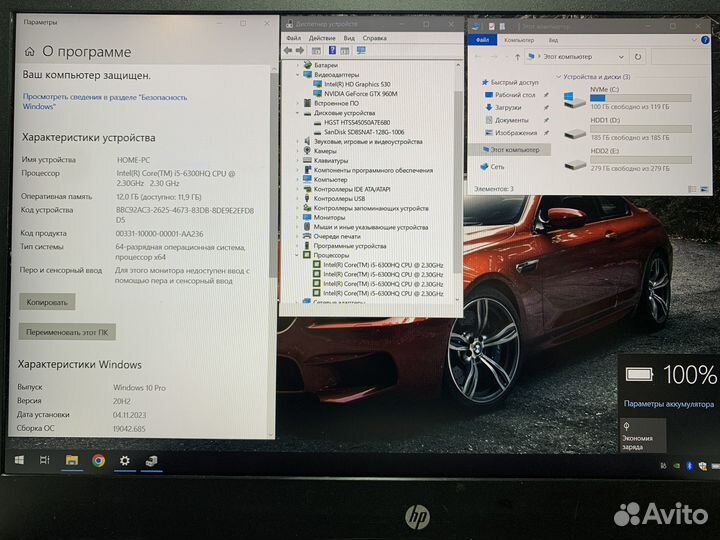Select the HDD1 (D:) drive icon
The image size is (720, 540).
click(x=574, y=133)
